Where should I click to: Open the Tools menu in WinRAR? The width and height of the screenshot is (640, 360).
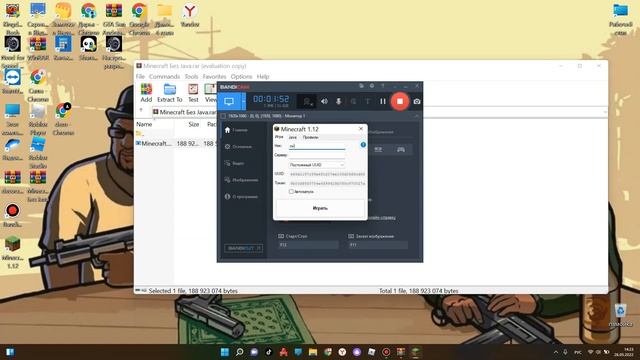tap(191, 76)
